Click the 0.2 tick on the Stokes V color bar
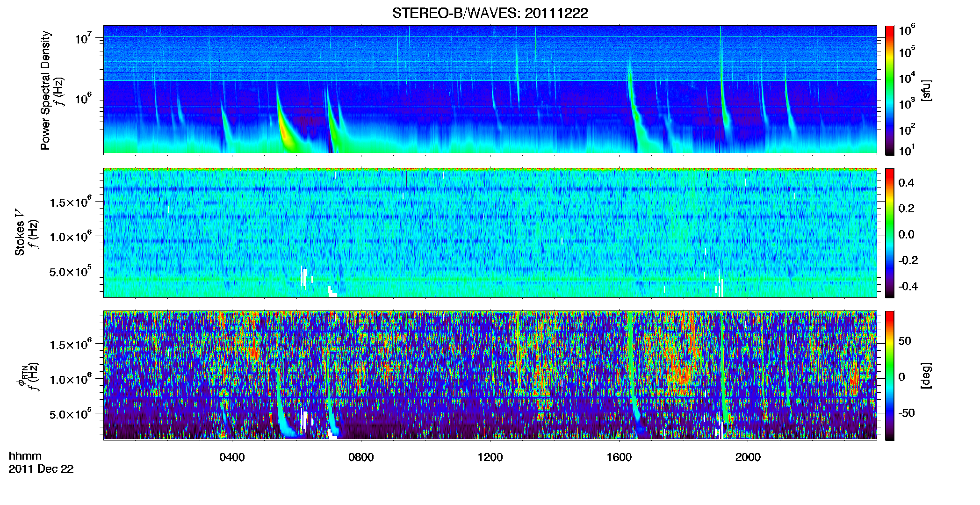The image size is (980, 505). pyautogui.click(x=906, y=209)
